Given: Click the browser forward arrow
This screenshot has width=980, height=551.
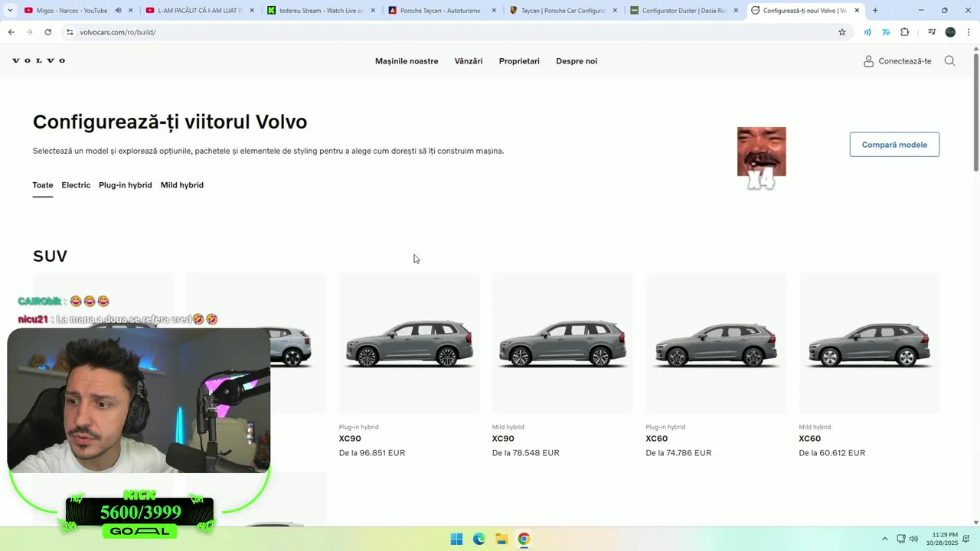Looking at the screenshot, I should pos(29,32).
